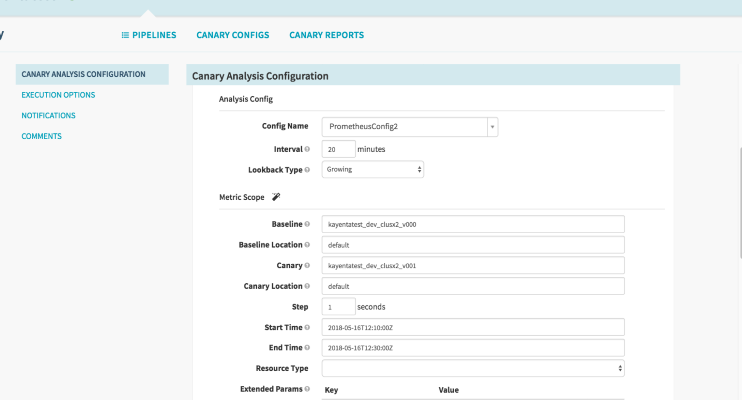Click the Metric Scope edit wand icon
Screen dimensions: 742x400
point(276,198)
